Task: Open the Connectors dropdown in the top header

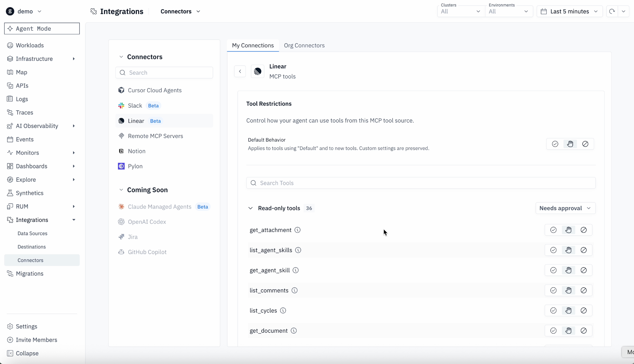Action: tap(180, 11)
